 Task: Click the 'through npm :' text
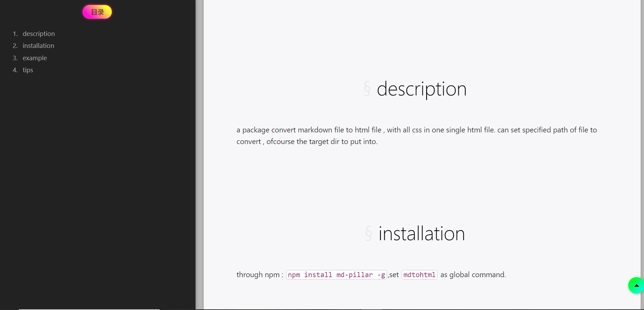[260, 275]
